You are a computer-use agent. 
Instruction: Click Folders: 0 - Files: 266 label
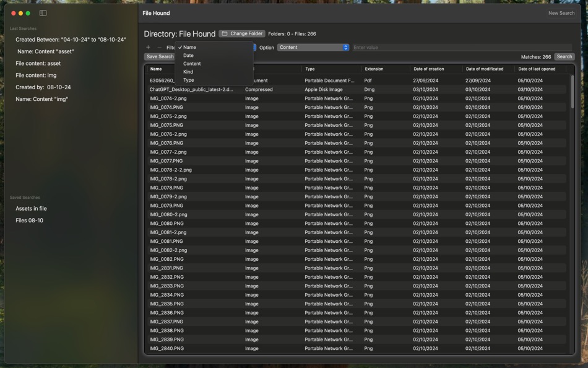[x=292, y=34]
